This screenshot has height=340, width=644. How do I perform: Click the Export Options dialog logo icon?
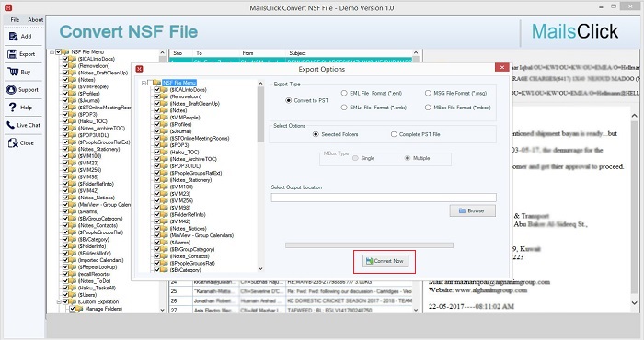coord(139,69)
